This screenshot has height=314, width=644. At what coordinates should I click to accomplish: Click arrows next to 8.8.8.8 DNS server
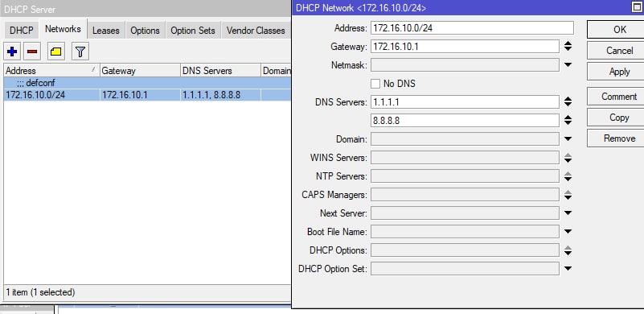(568, 120)
